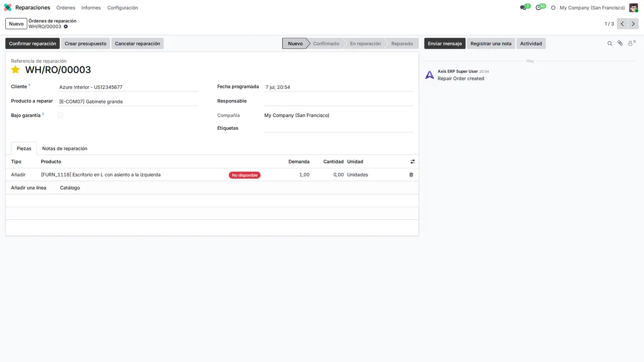Screen dimensions: 644x362
Task: Open the Configuración menu
Action: (122, 8)
